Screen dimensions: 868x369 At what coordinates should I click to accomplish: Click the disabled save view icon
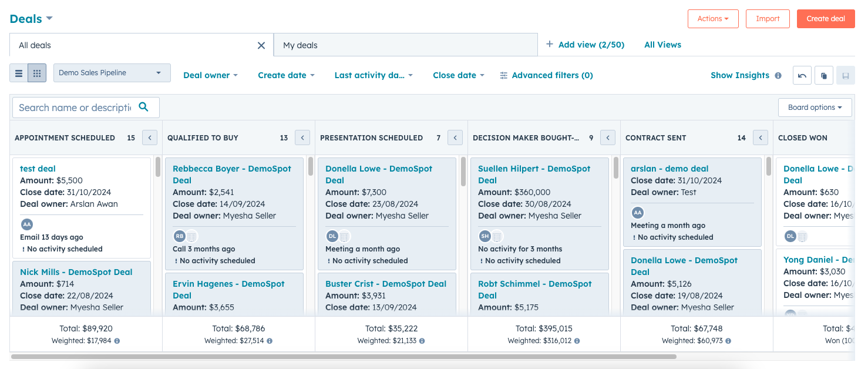[x=846, y=75]
